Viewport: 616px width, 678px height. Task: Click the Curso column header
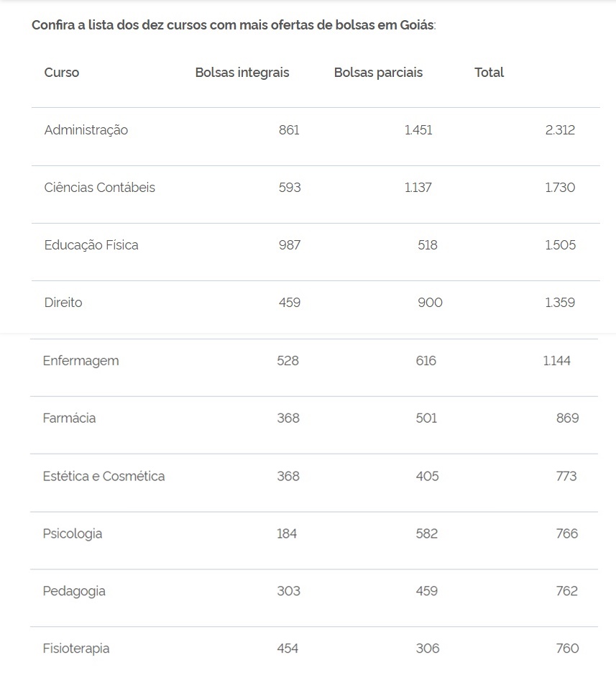tap(62, 73)
